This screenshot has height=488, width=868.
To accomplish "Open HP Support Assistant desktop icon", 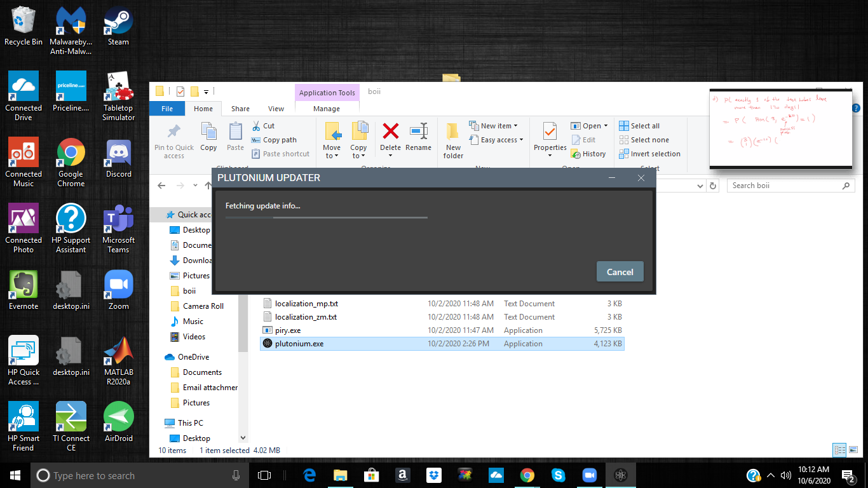I will tap(71, 228).
